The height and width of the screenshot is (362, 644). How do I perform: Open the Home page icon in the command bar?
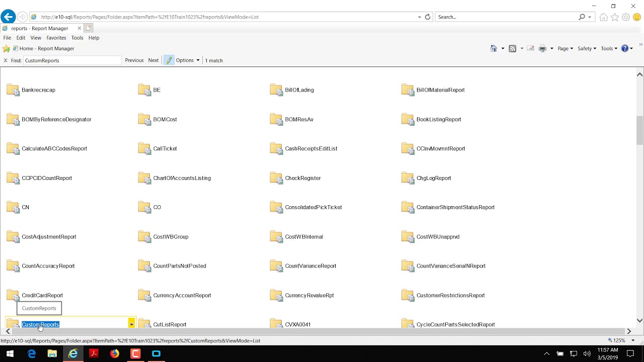pos(494,49)
